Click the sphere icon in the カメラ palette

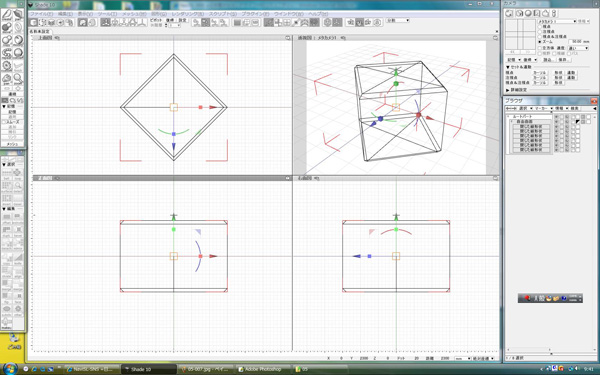point(528,13)
